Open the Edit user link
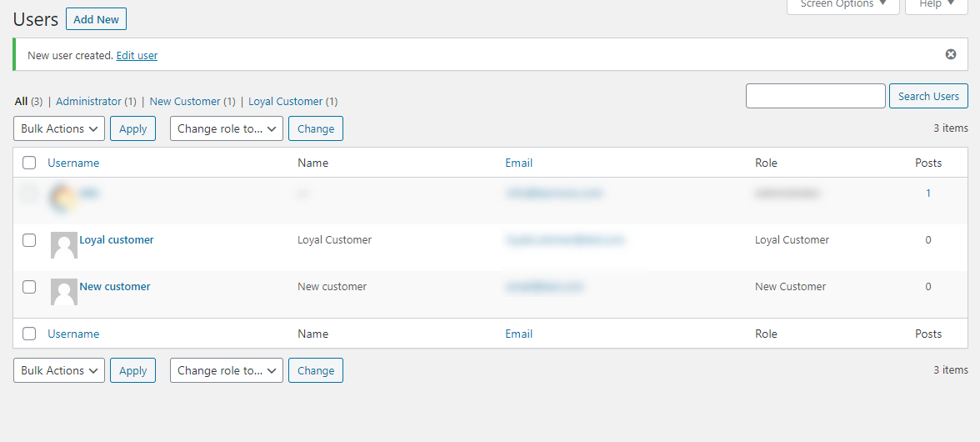Image resolution: width=980 pixels, height=442 pixels. click(x=137, y=56)
